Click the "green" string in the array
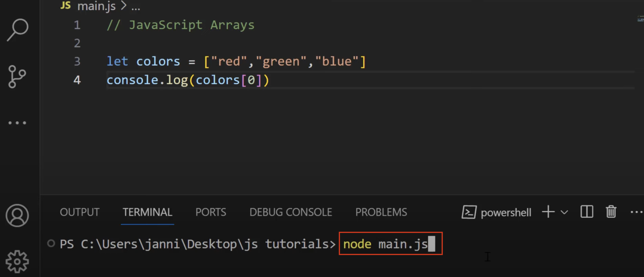 point(281,62)
